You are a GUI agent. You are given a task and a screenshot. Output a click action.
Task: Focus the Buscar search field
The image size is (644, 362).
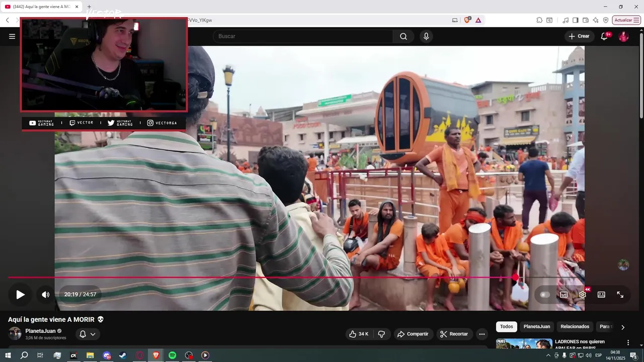point(303,36)
